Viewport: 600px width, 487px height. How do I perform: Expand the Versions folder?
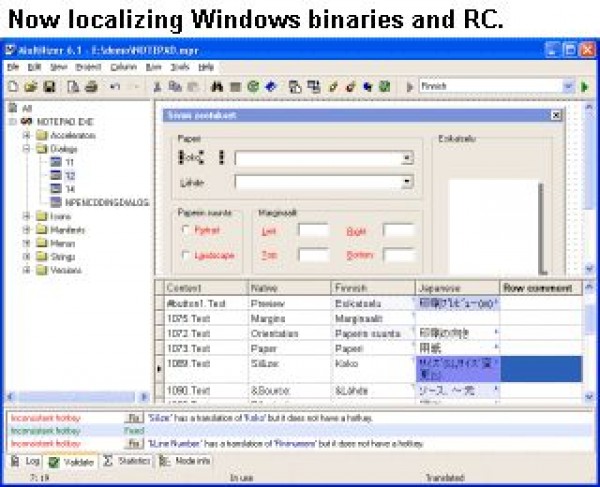26,270
